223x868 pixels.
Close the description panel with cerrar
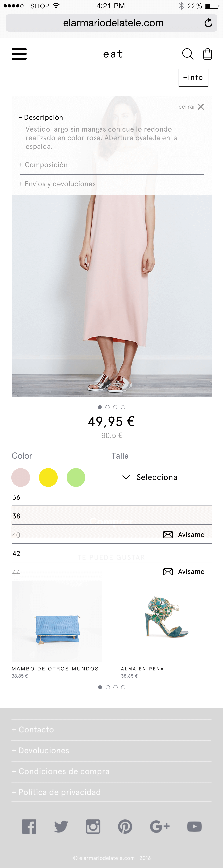pos(191,107)
